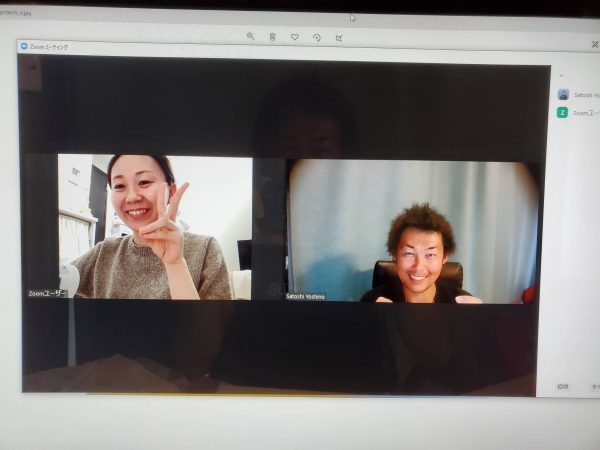
Task: Click the image filename in the top-left corner
Action: (x=16, y=16)
